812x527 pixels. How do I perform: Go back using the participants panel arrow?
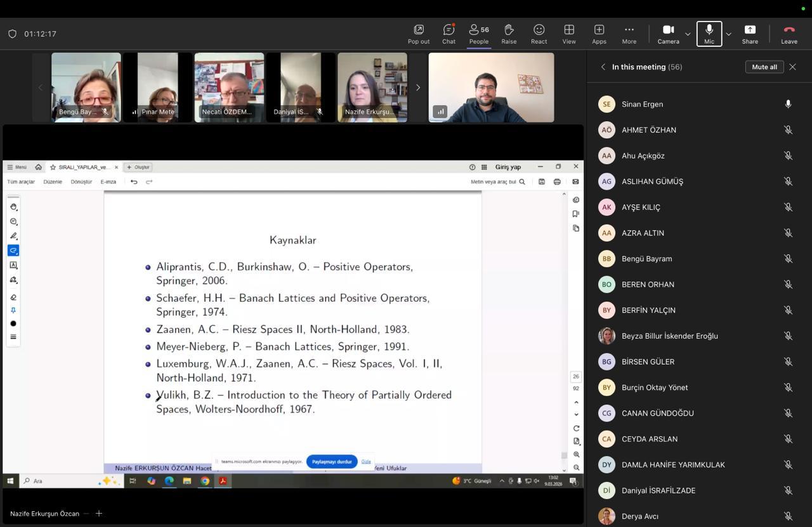(603, 67)
